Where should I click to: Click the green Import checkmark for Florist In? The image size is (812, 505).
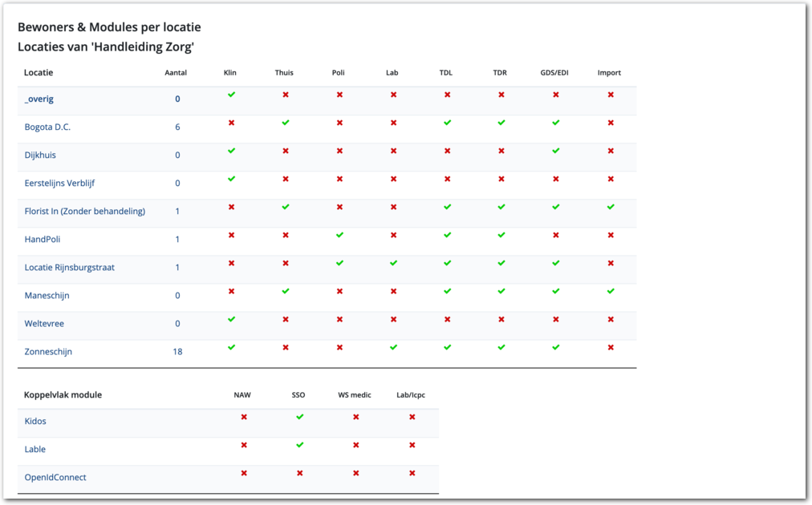point(611,207)
